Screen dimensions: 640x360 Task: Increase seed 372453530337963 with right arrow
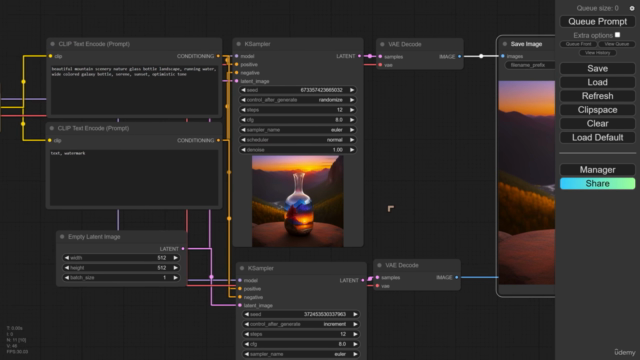tap(355, 314)
